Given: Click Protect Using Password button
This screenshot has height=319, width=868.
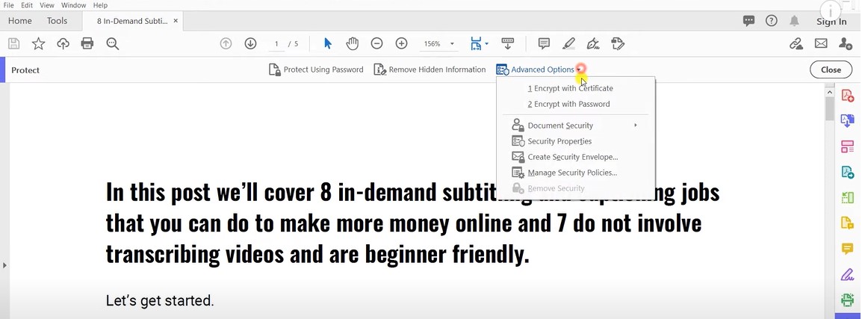Looking at the screenshot, I should click(316, 69).
